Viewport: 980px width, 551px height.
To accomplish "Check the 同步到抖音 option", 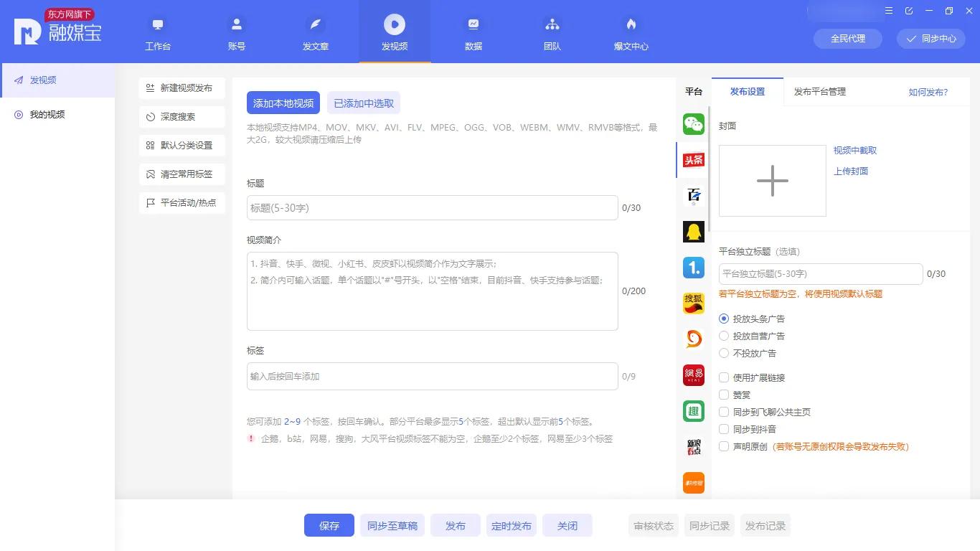I will tap(724, 428).
